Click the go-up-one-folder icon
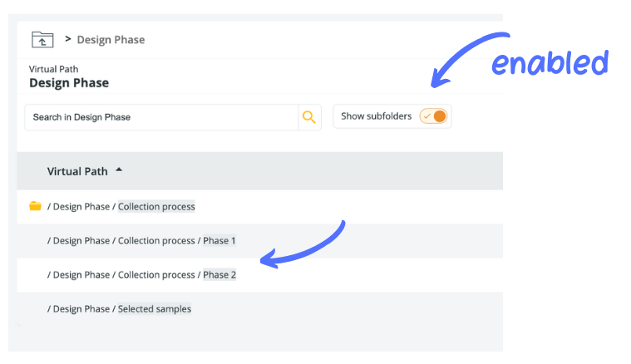The height and width of the screenshot is (364, 631). click(42, 39)
